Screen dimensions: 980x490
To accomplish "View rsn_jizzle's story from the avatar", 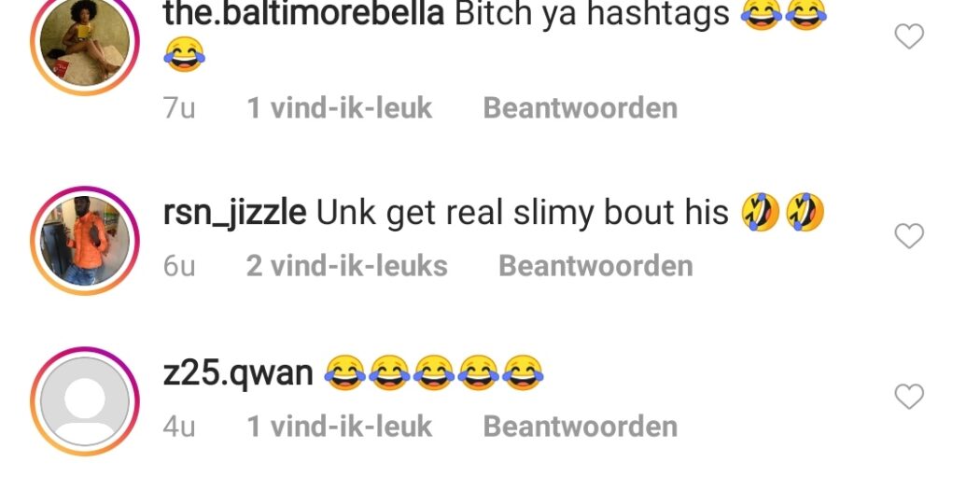I will click(x=85, y=241).
